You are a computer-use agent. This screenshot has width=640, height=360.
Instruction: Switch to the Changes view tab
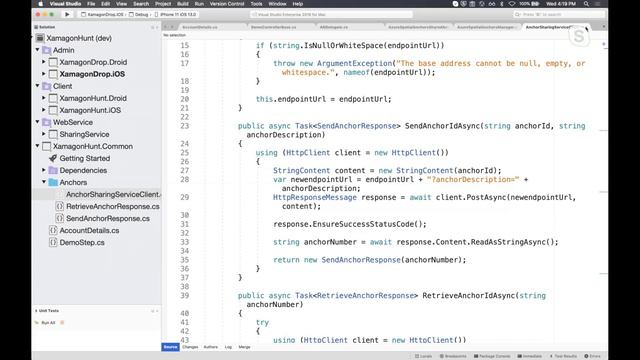pyautogui.click(x=190, y=347)
